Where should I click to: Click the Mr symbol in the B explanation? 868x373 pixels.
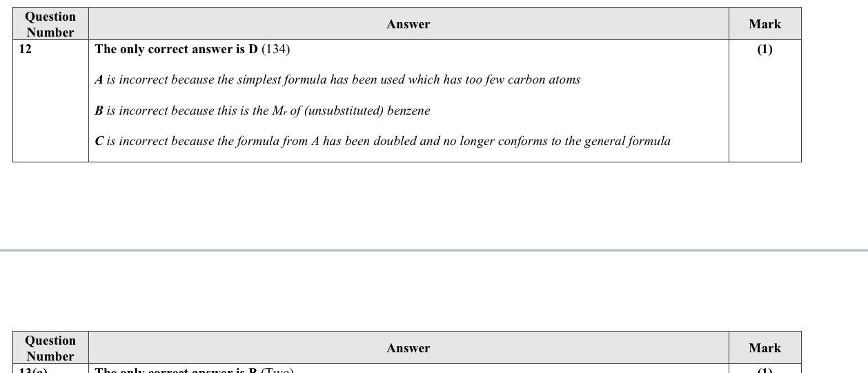point(279,111)
